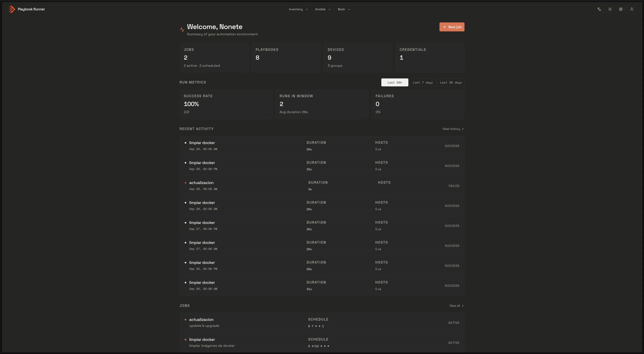Click the Success Rate 100% metric card
The height and width of the screenshot is (354, 644).
[226, 104]
